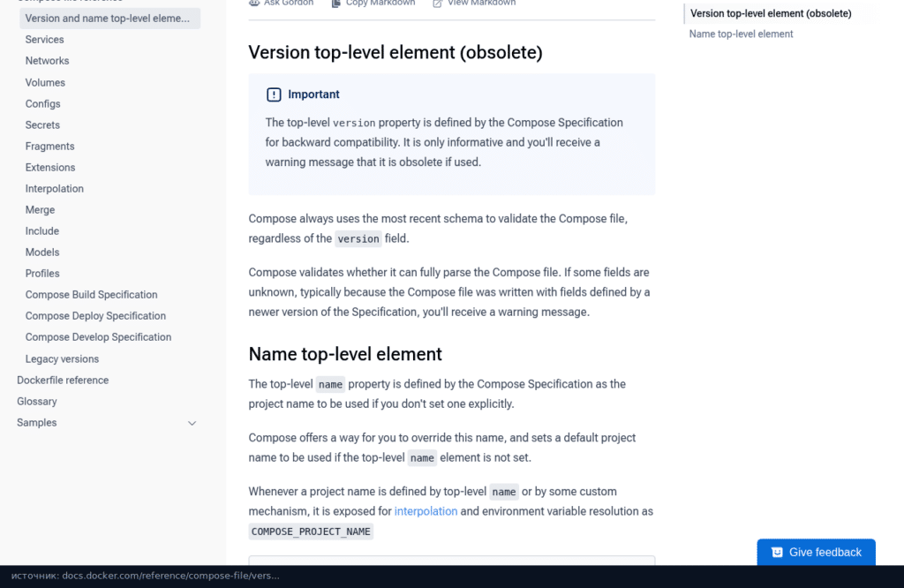
Task: Open the Models sidebar page
Action: tap(42, 253)
